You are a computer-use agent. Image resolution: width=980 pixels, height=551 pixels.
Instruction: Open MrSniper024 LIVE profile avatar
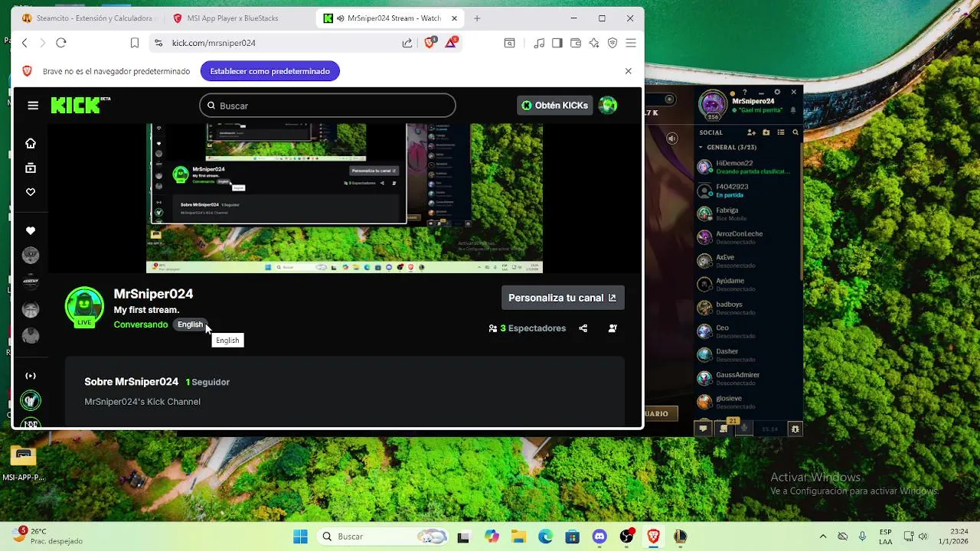pos(84,308)
